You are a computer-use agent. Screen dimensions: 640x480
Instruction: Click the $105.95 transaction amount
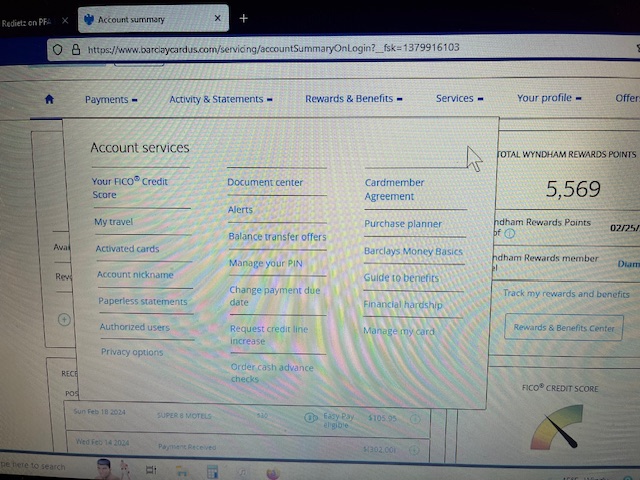point(382,418)
